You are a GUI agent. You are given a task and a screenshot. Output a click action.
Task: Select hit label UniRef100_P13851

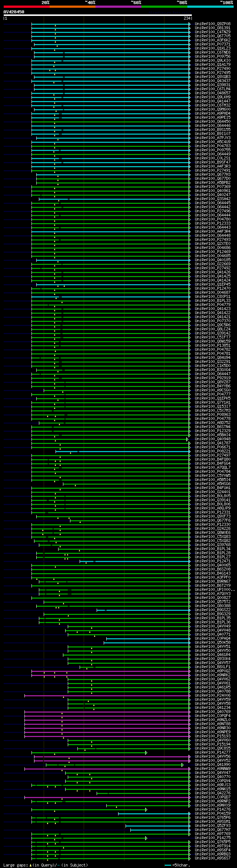coord(213,346)
